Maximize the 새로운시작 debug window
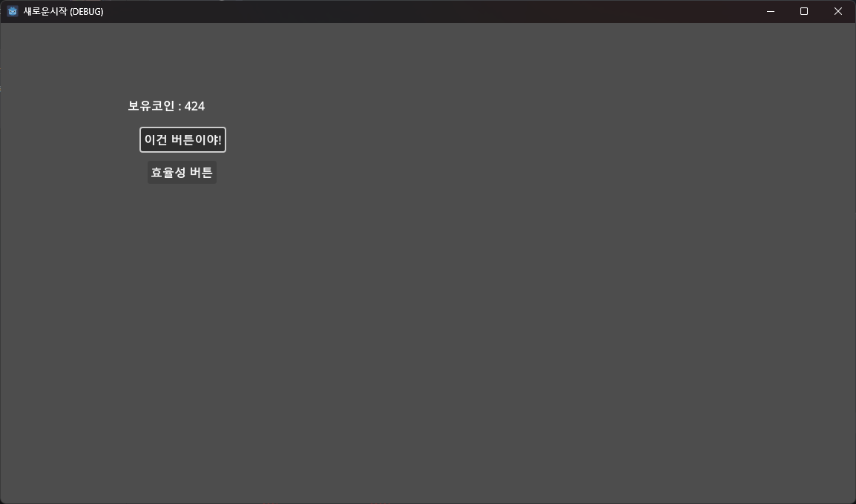The height and width of the screenshot is (504, 856). [x=803, y=11]
